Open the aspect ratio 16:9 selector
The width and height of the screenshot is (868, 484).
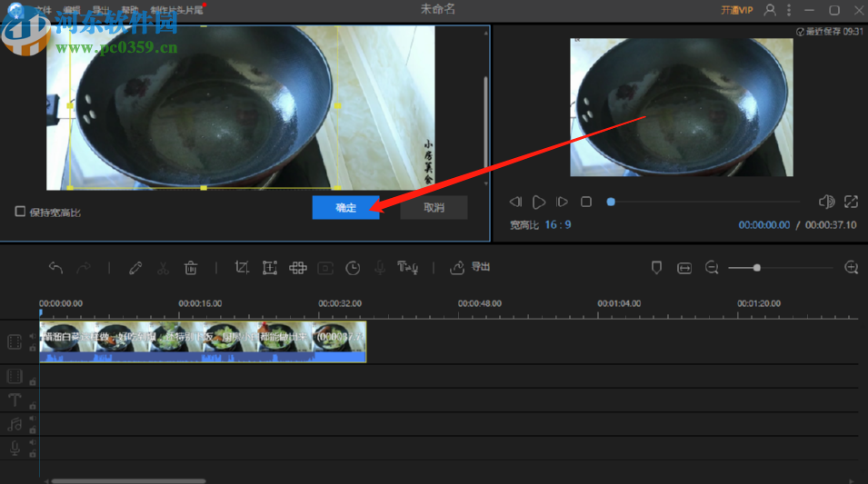(558, 225)
